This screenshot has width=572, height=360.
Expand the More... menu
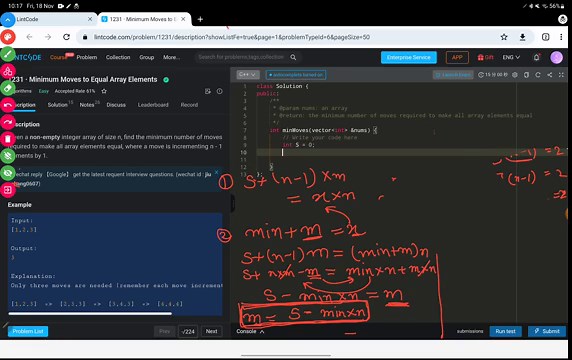pyautogui.click(x=171, y=57)
